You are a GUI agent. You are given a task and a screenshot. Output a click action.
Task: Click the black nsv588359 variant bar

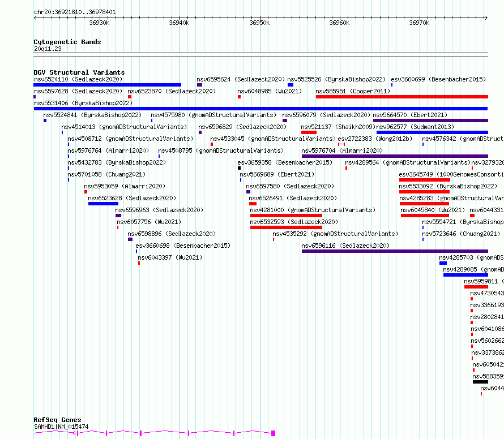click(x=481, y=382)
